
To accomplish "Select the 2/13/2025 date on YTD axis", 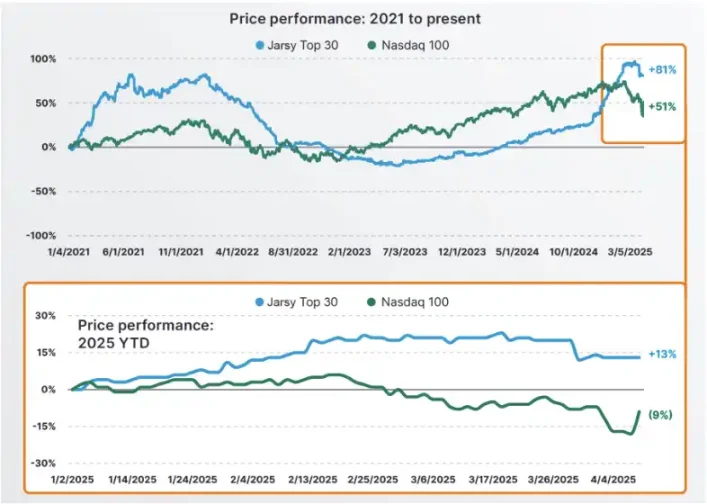I will click(313, 480).
